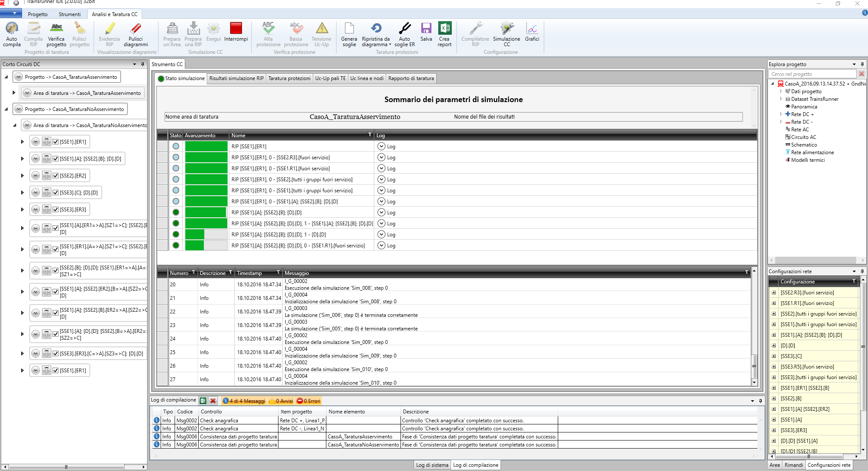
Task: Click the icon next to [SSE2].[ER2] checkbox
Action: click(x=47, y=175)
